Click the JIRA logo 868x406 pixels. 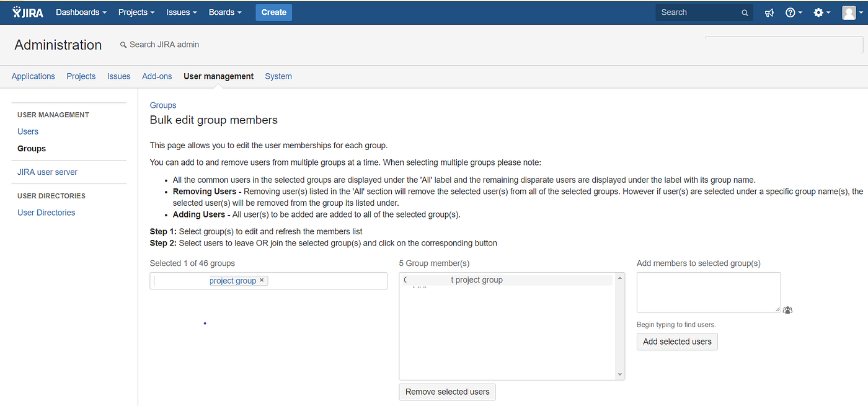27,12
